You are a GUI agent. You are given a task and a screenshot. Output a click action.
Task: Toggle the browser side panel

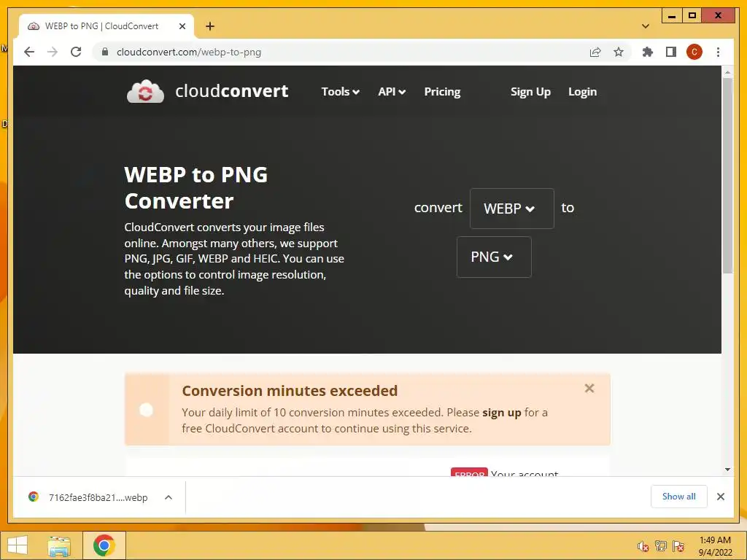pyautogui.click(x=671, y=52)
